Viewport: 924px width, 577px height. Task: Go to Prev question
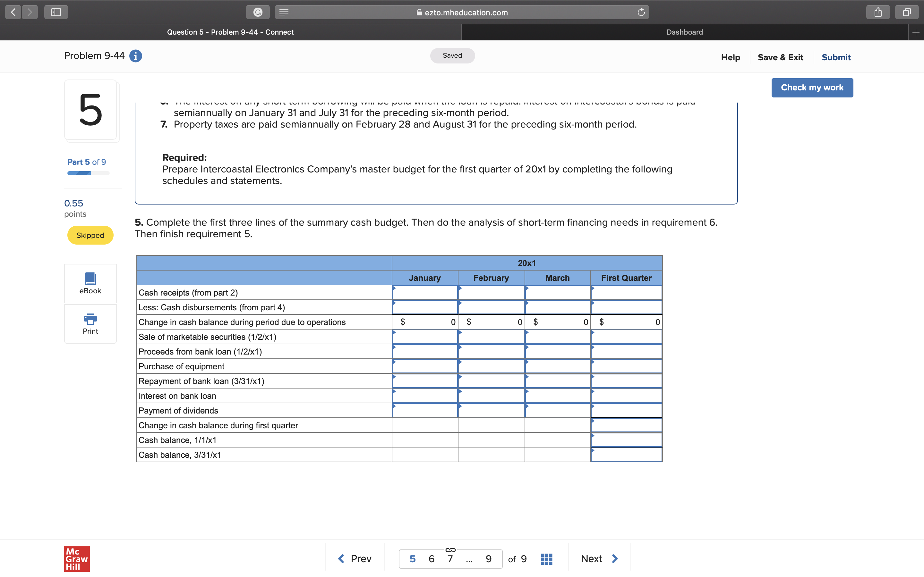tap(355, 559)
